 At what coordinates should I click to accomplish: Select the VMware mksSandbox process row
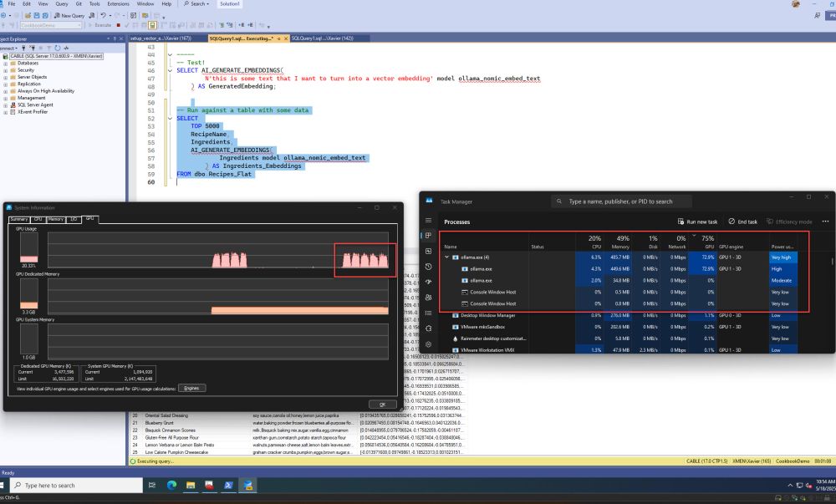tap(619, 327)
